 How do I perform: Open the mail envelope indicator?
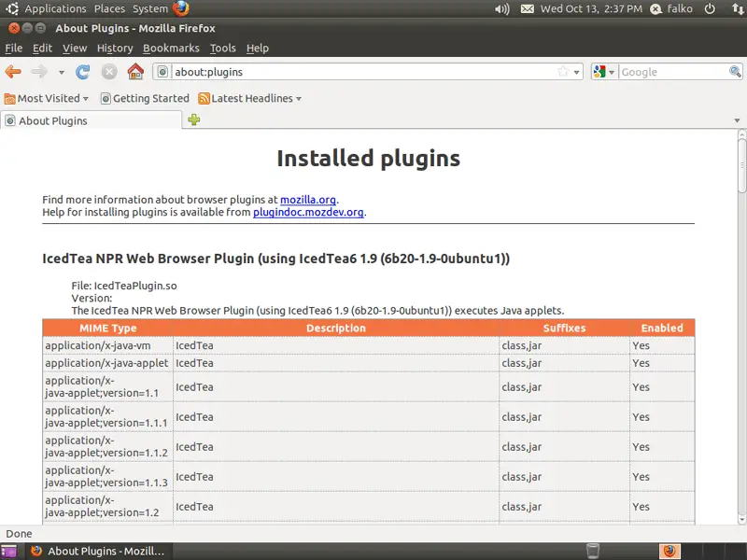527,8
